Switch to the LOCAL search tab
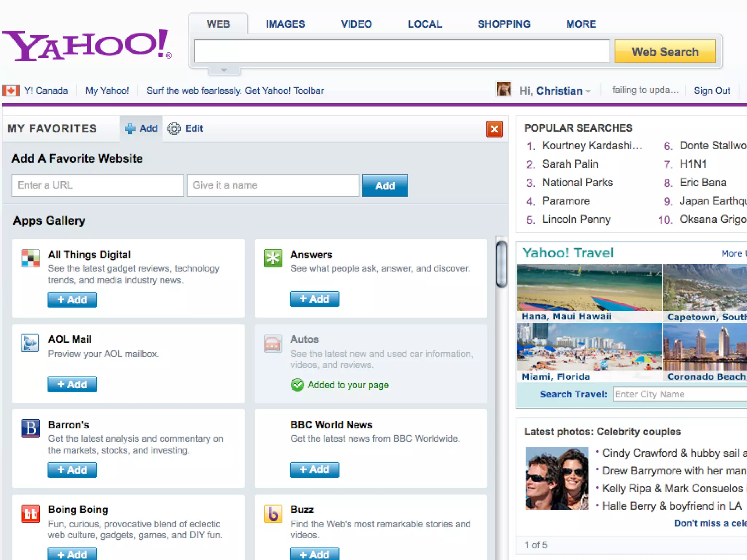This screenshot has width=747, height=560. click(x=425, y=24)
